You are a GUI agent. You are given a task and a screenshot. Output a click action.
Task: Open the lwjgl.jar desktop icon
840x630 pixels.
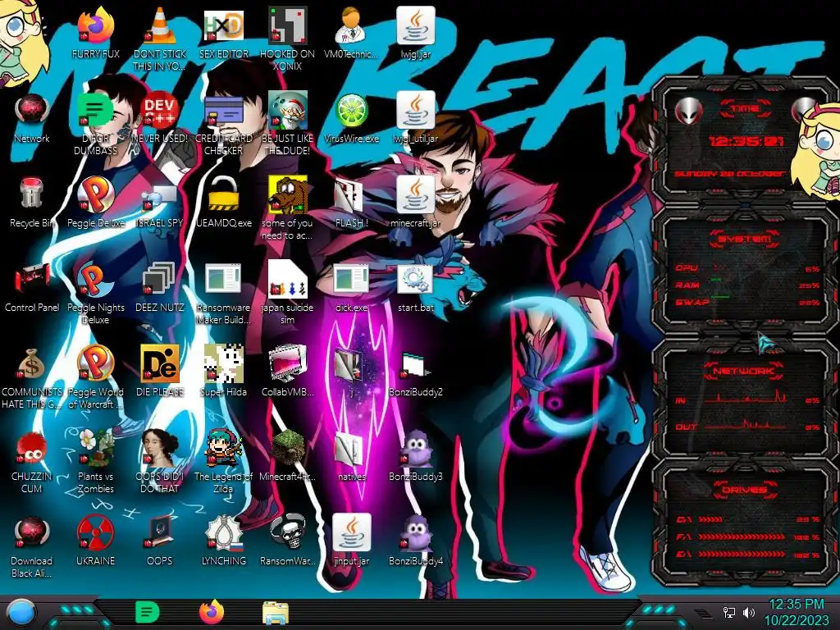[415, 32]
